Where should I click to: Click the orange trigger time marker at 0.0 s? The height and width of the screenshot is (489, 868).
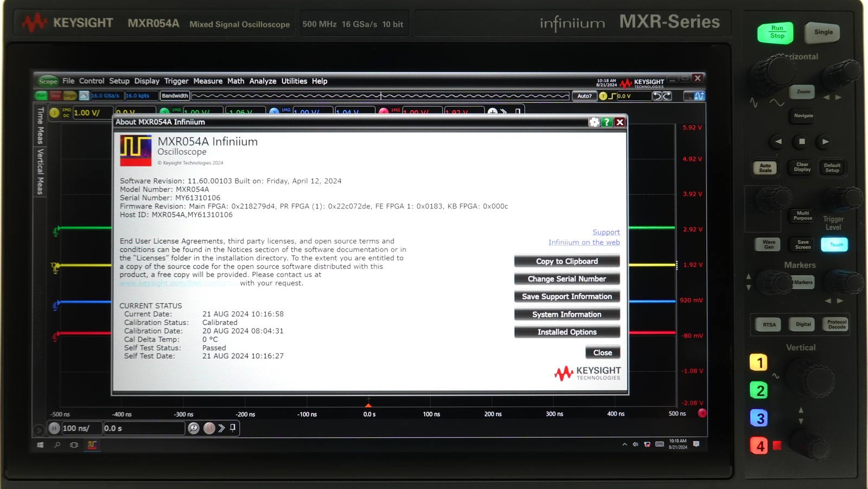click(x=369, y=404)
